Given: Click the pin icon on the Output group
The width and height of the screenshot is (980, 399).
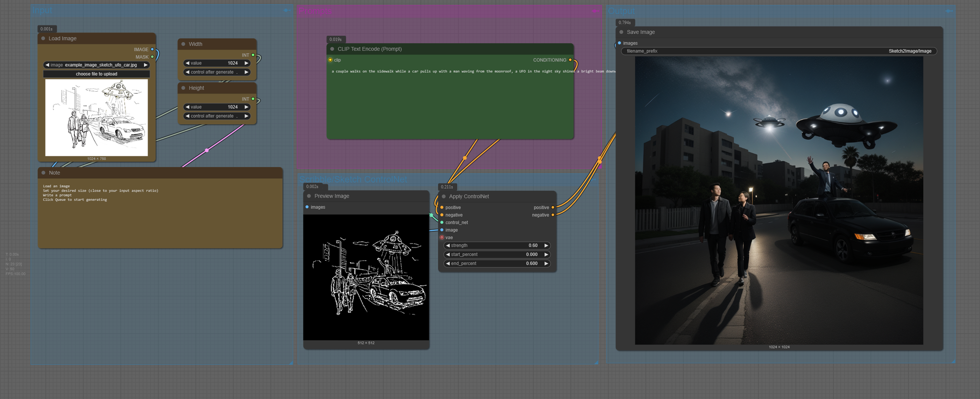Looking at the screenshot, I should [949, 11].
